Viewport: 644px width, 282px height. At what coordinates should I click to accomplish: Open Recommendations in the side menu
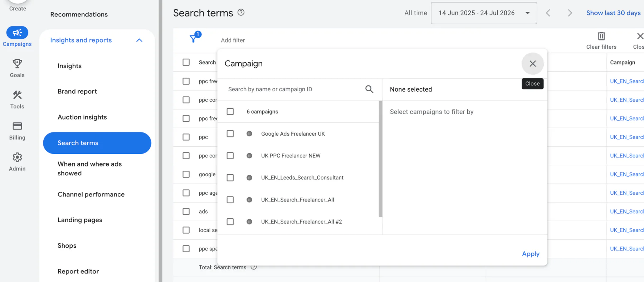coord(79,14)
